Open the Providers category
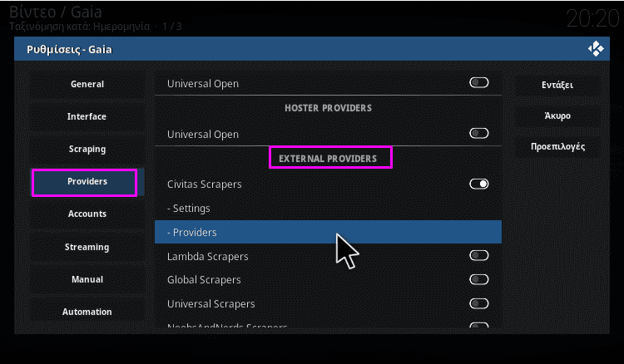The height and width of the screenshot is (364, 624). [x=87, y=182]
